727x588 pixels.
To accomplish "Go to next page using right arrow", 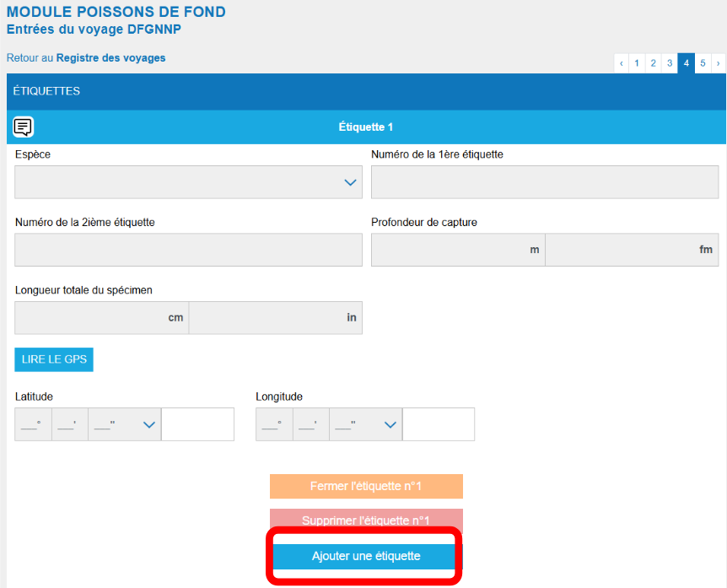I will (718, 63).
